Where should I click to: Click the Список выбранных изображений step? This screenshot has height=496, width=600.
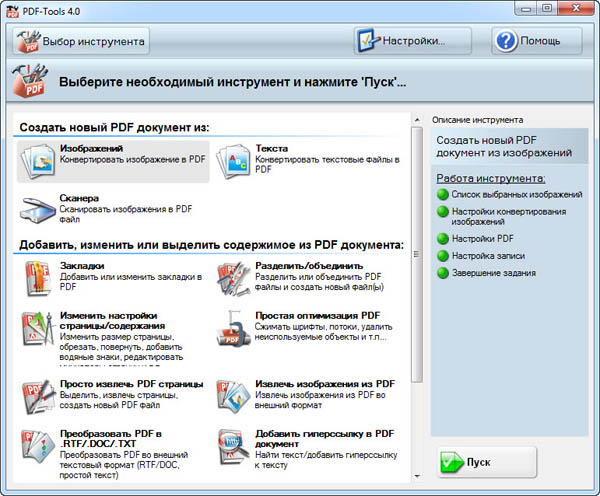517,194
